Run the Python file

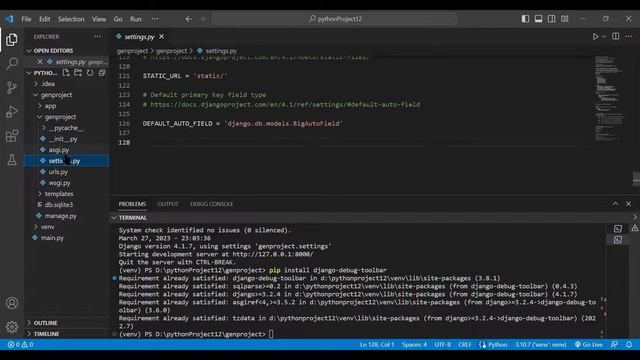click(x=595, y=37)
